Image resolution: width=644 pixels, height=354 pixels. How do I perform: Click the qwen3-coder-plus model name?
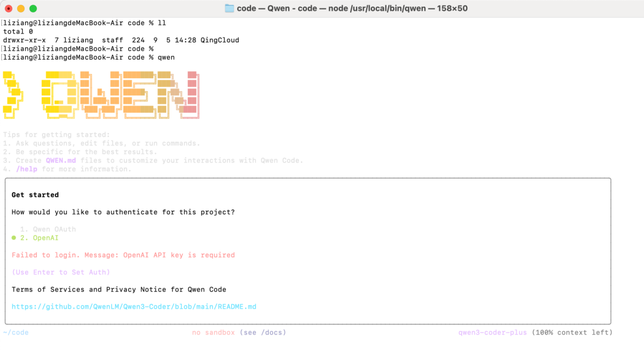(x=493, y=332)
